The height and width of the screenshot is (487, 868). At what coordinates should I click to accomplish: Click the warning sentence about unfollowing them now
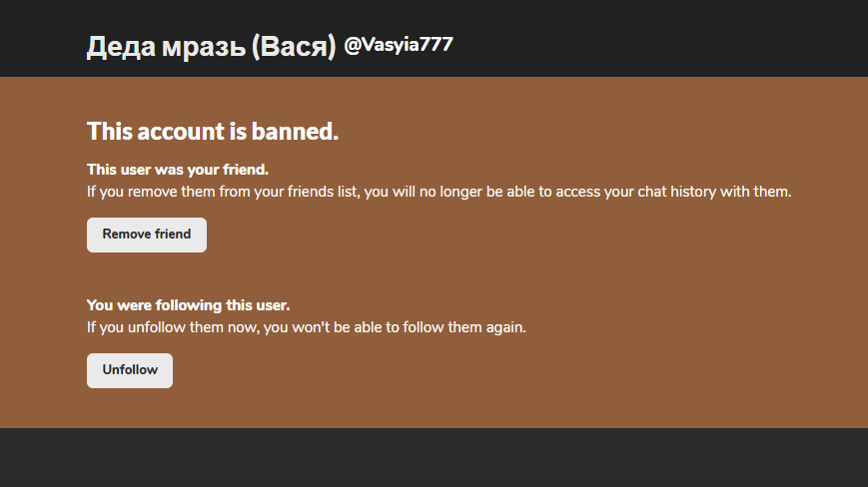[x=306, y=327]
